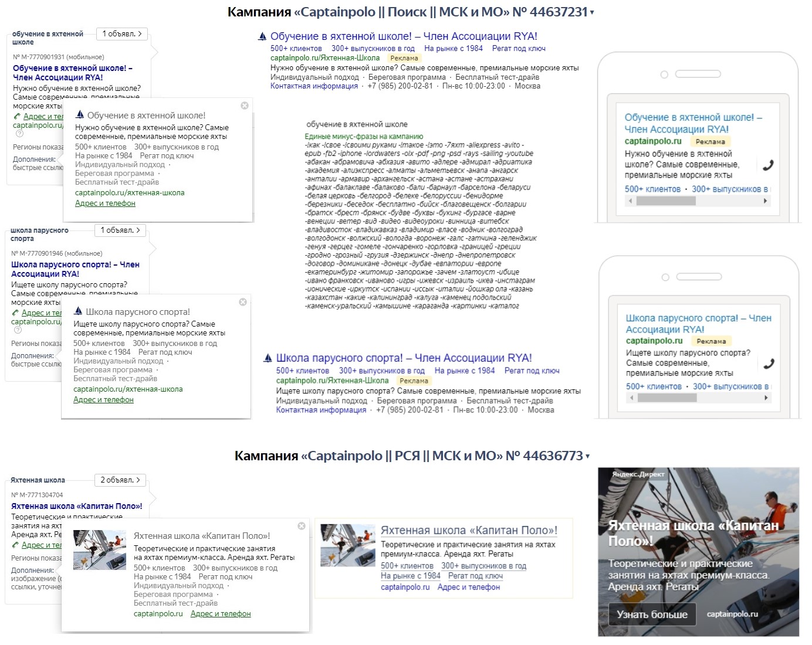Tap «500+ клиентов» in Обучение mobile preview
Screen dimensions: 812x645
(x=652, y=189)
